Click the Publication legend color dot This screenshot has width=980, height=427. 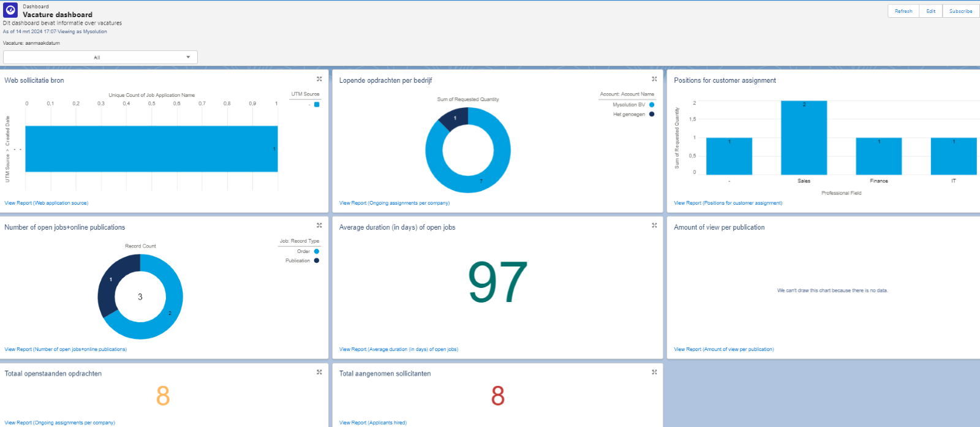[317, 260]
